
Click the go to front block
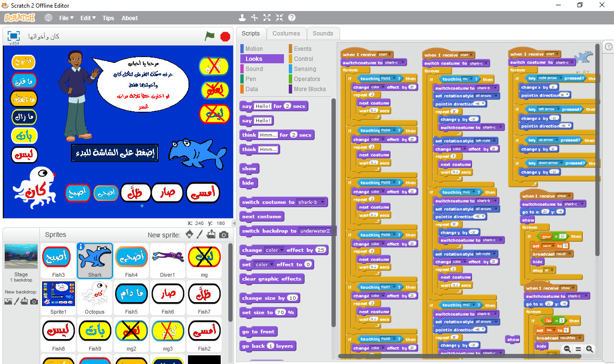259,332
